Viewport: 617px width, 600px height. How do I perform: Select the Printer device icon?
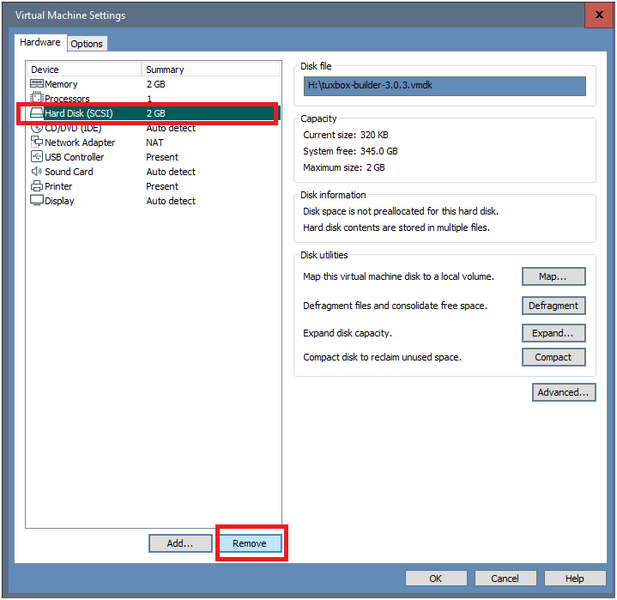tap(37, 186)
